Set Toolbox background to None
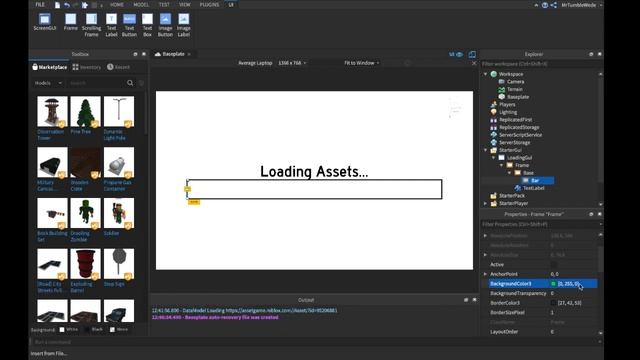This screenshot has width=640, height=360. click(112, 329)
